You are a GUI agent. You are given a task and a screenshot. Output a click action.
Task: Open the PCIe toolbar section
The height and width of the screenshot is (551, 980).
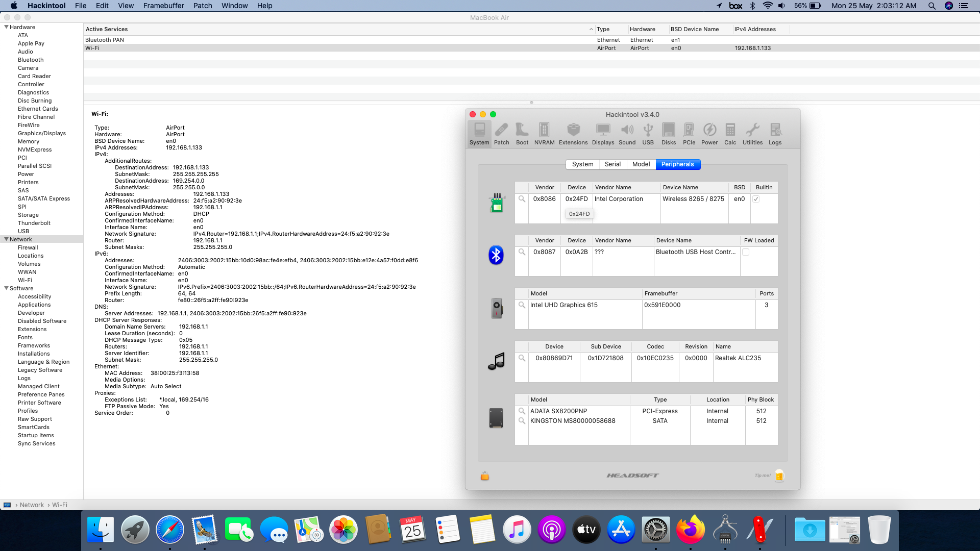[689, 134]
